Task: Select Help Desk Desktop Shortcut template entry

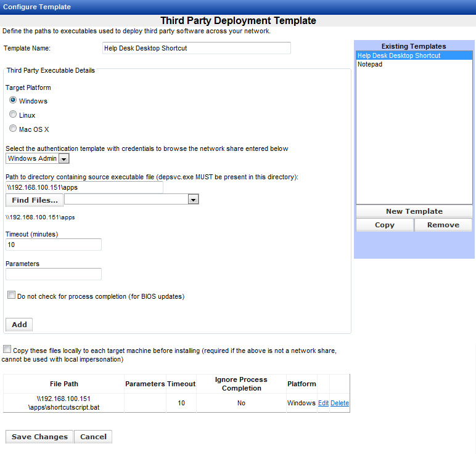Action: pyautogui.click(x=398, y=55)
